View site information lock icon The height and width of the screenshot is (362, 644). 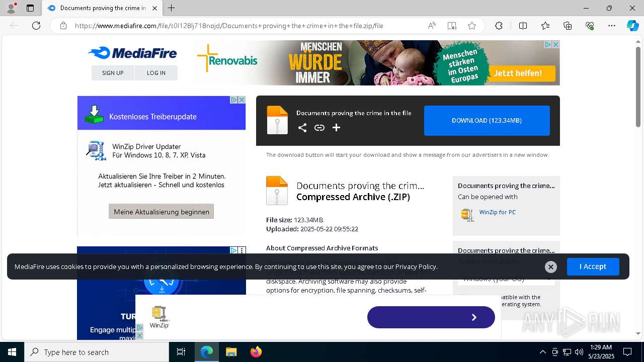point(63,26)
